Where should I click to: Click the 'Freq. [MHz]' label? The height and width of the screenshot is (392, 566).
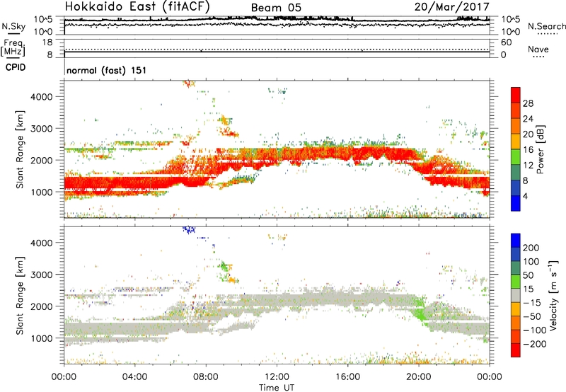tap(13, 48)
